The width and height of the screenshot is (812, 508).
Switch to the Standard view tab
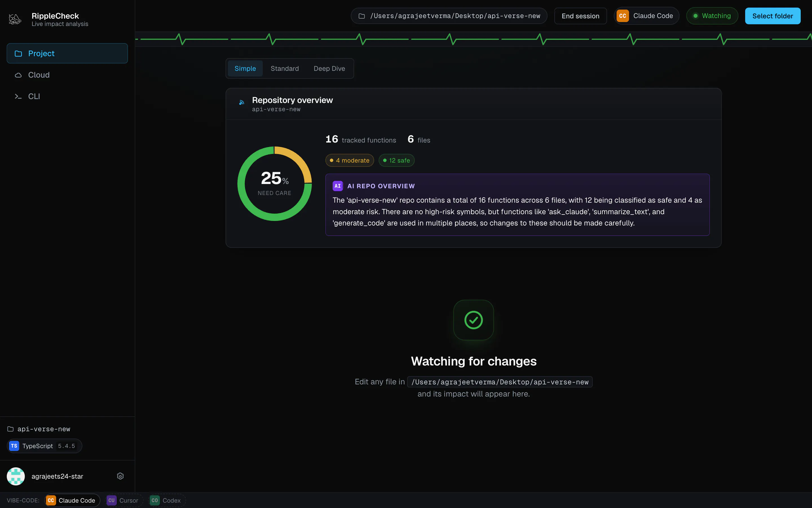pyautogui.click(x=284, y=69)
